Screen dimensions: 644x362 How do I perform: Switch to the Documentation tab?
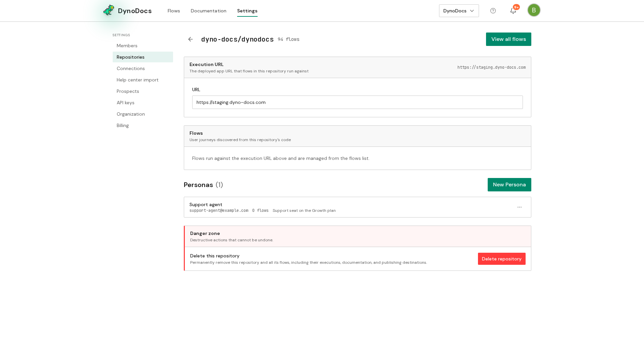pos(208,11)
